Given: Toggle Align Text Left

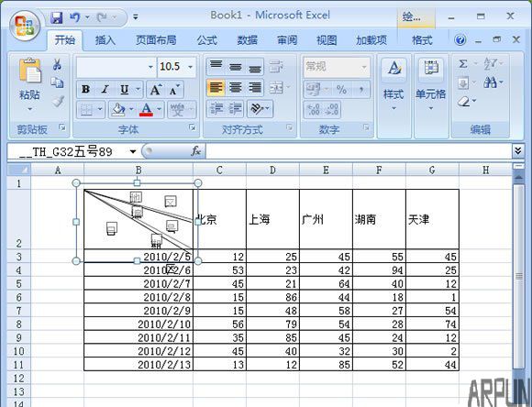Looking at the screenshot, I should click(x=216, y=87).
